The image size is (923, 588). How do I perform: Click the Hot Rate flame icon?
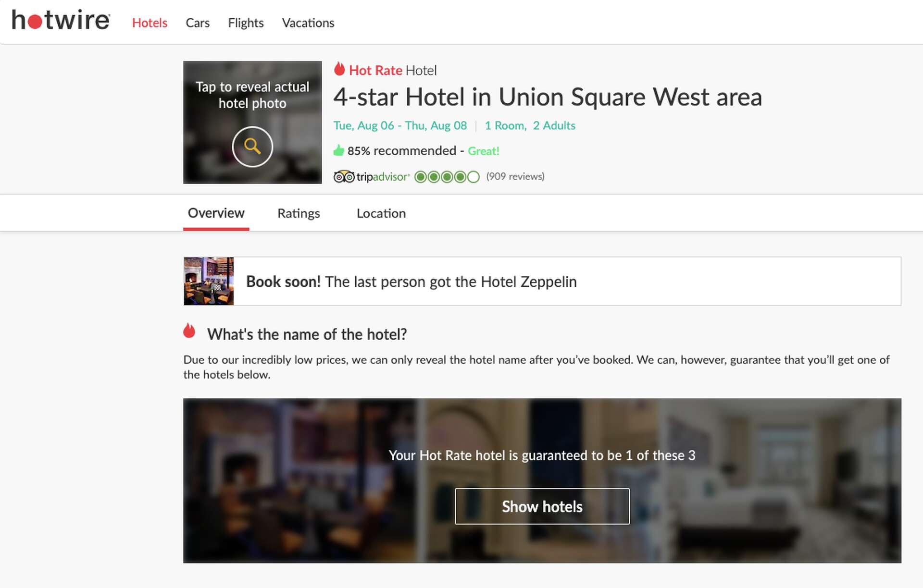pos(339,69)
